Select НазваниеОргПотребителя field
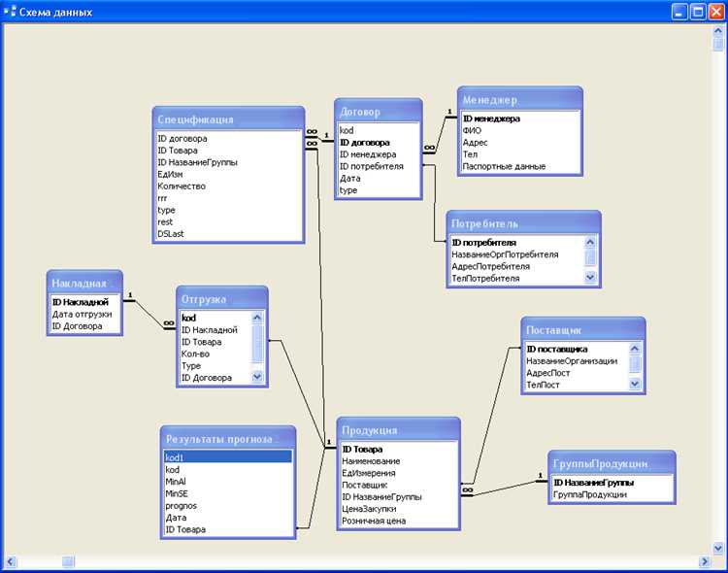 tap(517, 254)
